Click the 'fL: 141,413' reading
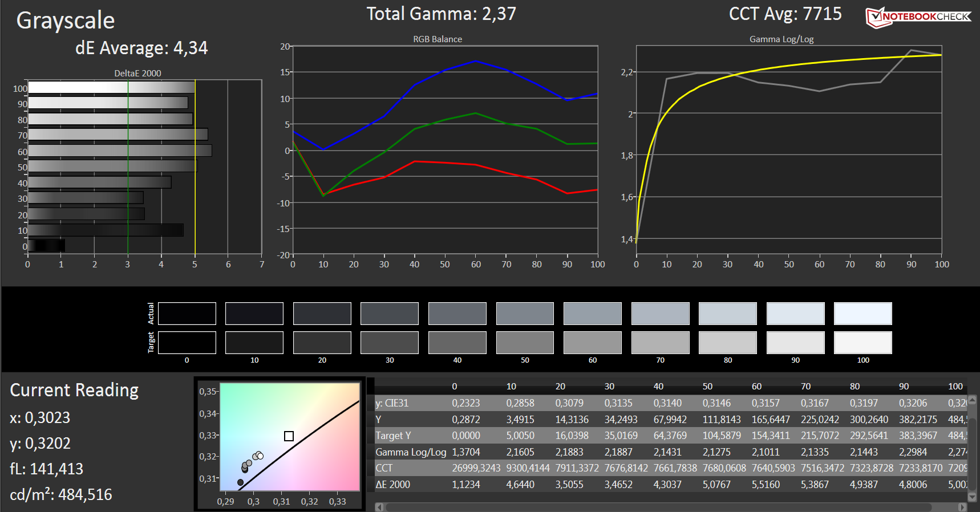980x512 pixels. (46, 469)
